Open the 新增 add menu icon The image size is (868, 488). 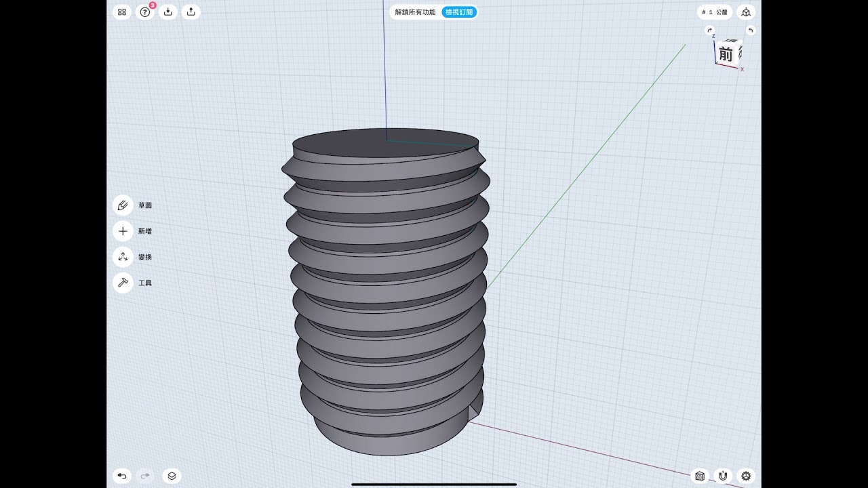coord(123,231)
